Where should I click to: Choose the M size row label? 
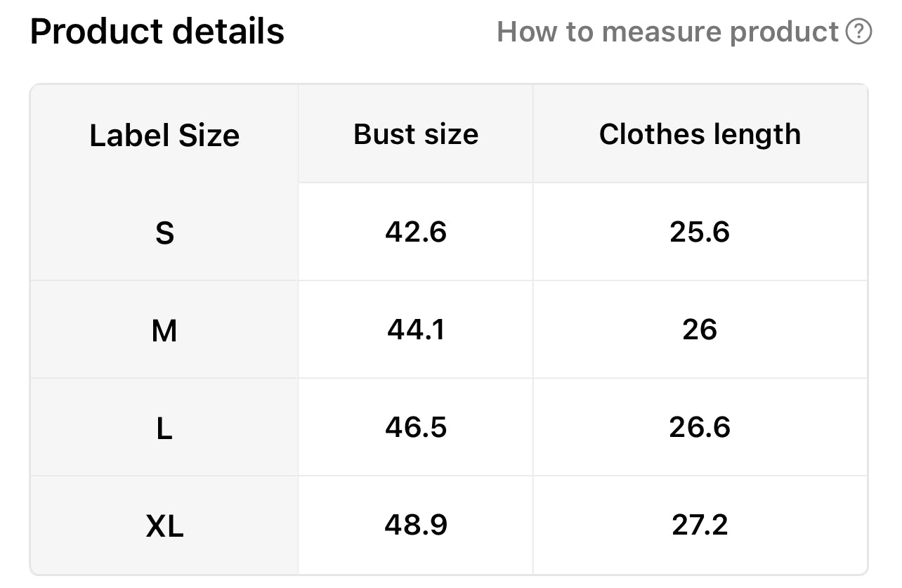pyautogui.click(x=164, y=330)
